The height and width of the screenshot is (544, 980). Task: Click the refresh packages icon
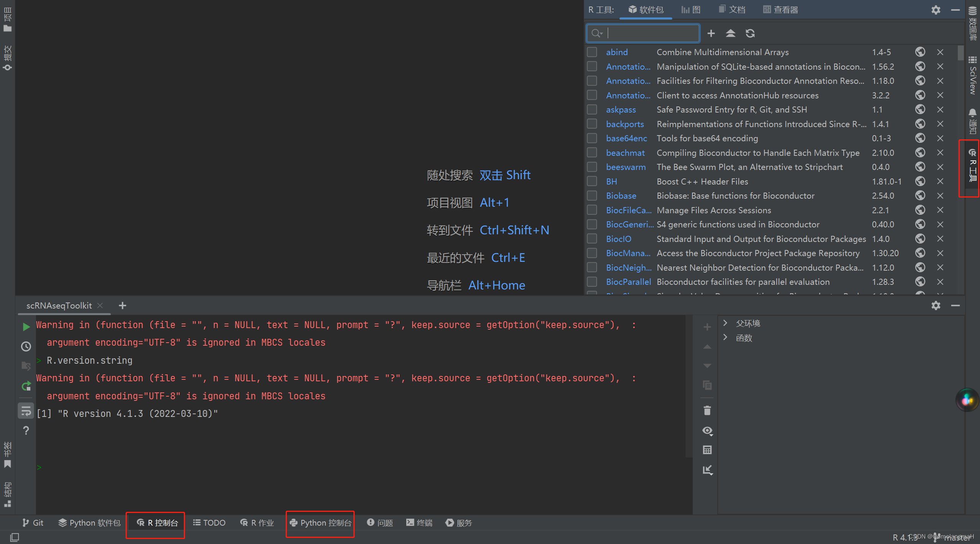[x=750, y=33]
